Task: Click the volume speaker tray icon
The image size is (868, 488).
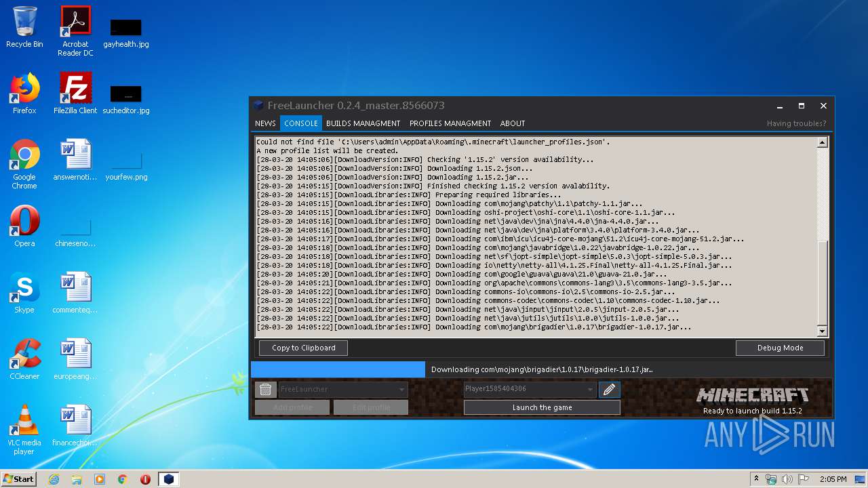Action: tap(787, 479)
